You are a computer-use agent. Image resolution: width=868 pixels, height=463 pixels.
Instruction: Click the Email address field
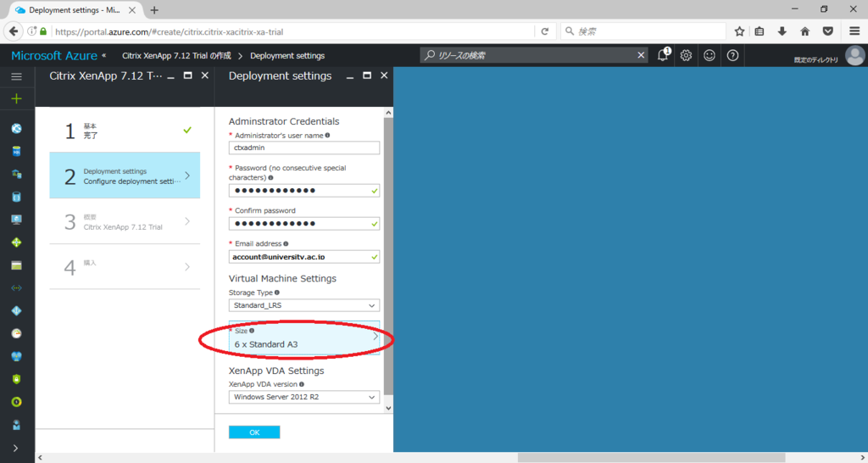click(x=304, y=256)
